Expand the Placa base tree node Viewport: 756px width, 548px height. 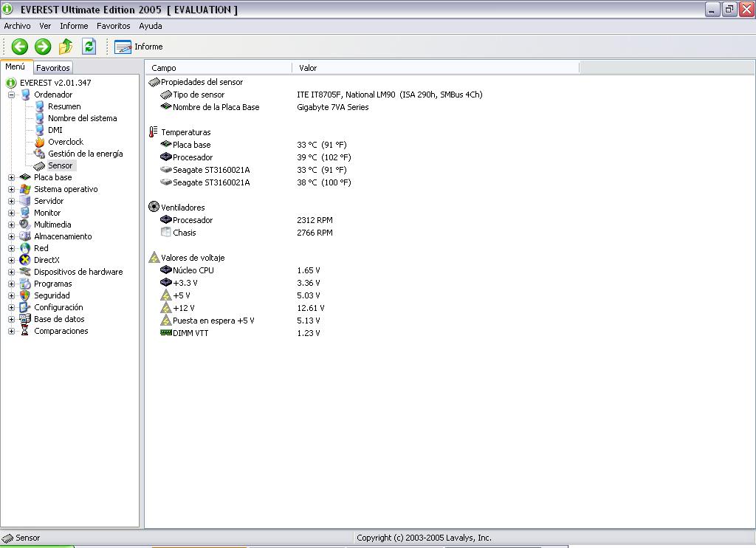[12, 177]
